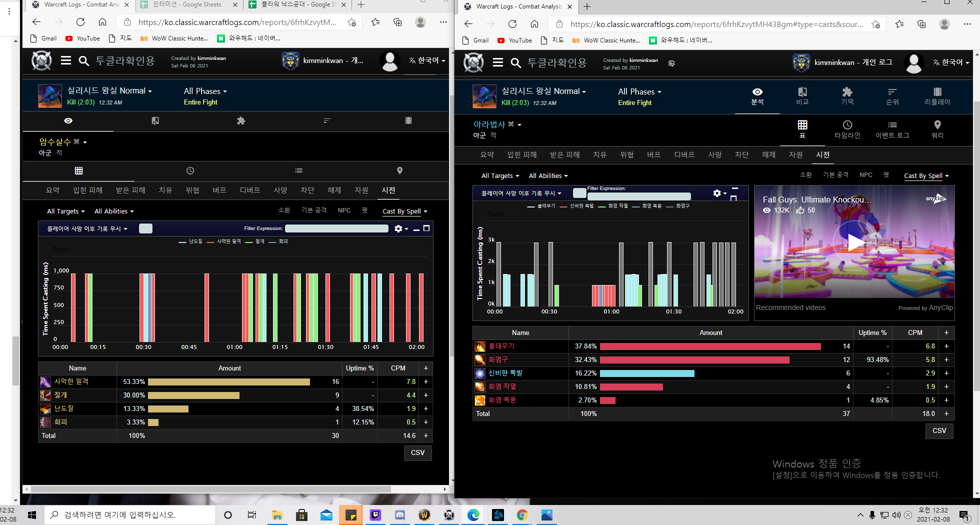
Task: Click the compare icon in left window
Action: click(155, 120)
